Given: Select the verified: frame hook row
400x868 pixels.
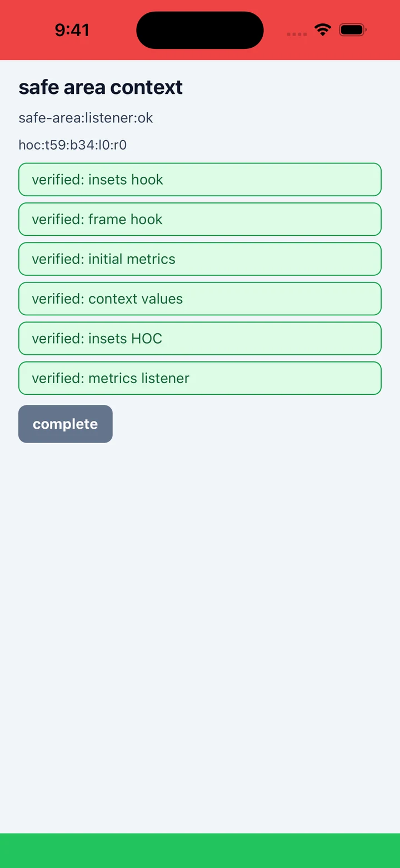Looking at the screenshot, I should coord(200,219).
